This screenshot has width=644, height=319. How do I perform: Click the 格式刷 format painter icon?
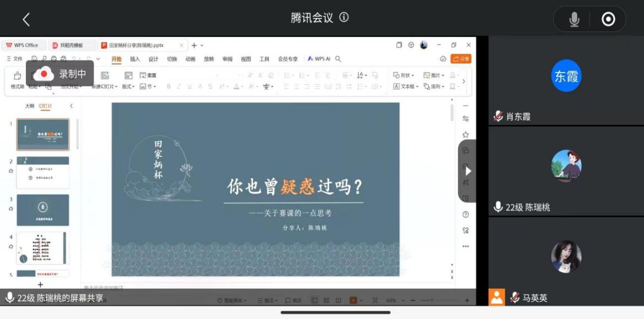[x=17, y=76]
